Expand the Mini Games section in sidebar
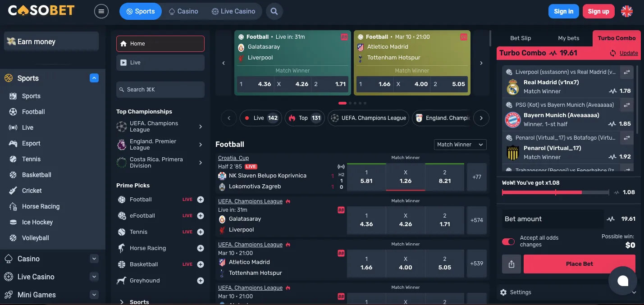Image resolution: width=644 pixels, height=305 pixels. coord(94,295)
